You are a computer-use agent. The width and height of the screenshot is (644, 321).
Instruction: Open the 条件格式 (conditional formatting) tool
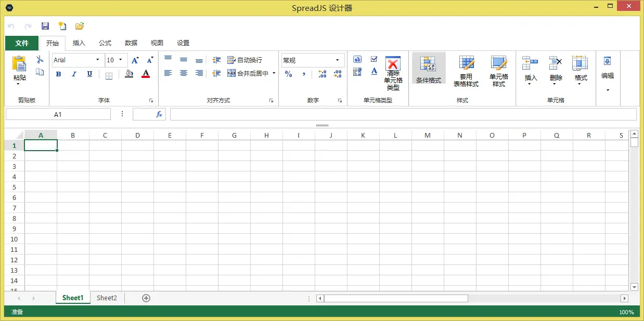(428, 68)
